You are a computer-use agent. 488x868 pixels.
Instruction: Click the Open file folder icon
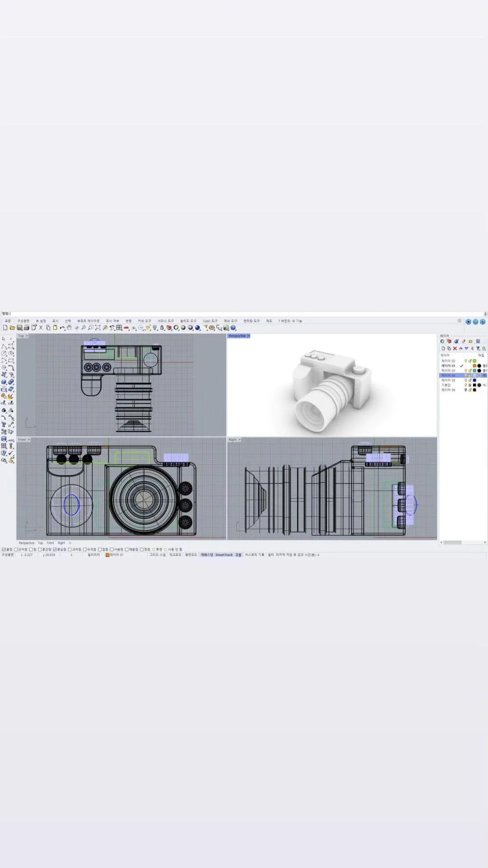[12, 328]
